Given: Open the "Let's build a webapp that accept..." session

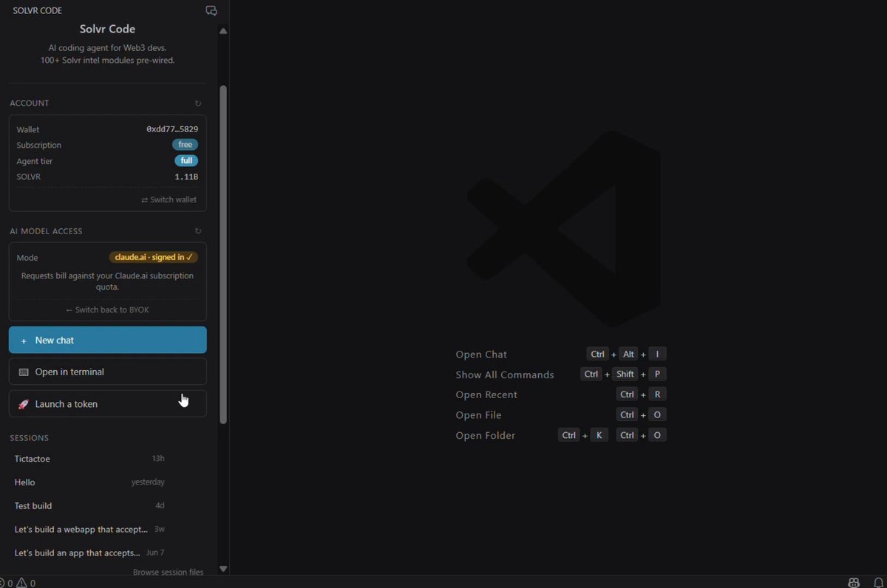Looking at the screenshot, I should [89, 530].
